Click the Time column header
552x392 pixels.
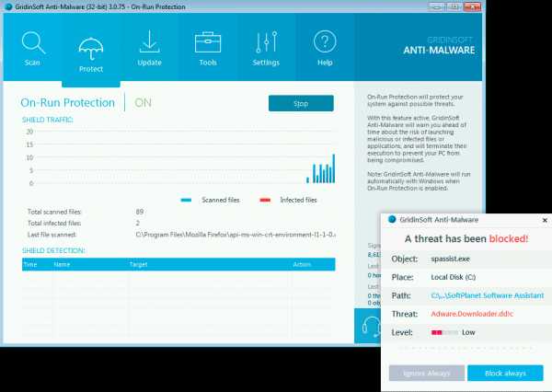30,264
